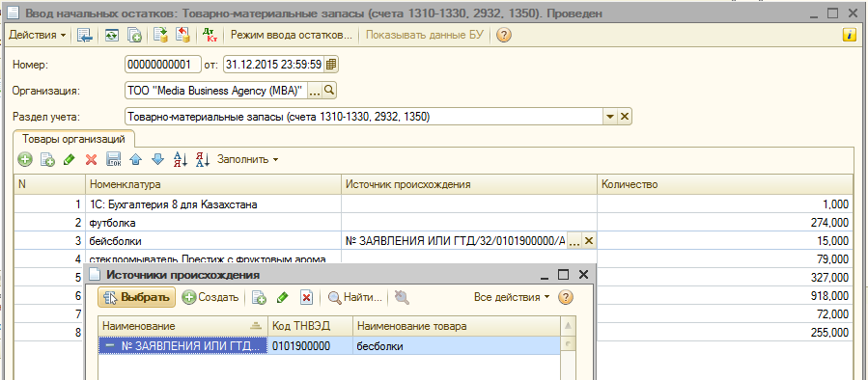Edit item pencil in Источники происхождения toolbar
Viewport: 868px width, 380px height.
(283, 298)
